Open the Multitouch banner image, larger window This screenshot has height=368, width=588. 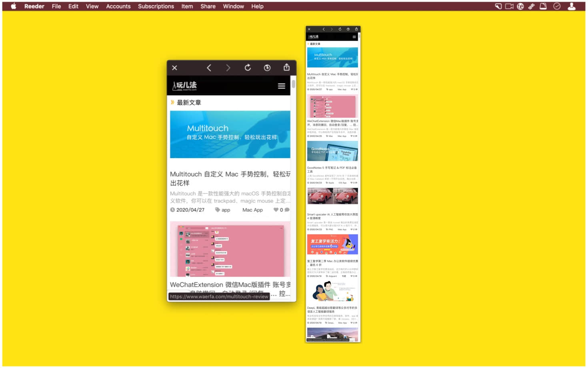tap(230, 134)
